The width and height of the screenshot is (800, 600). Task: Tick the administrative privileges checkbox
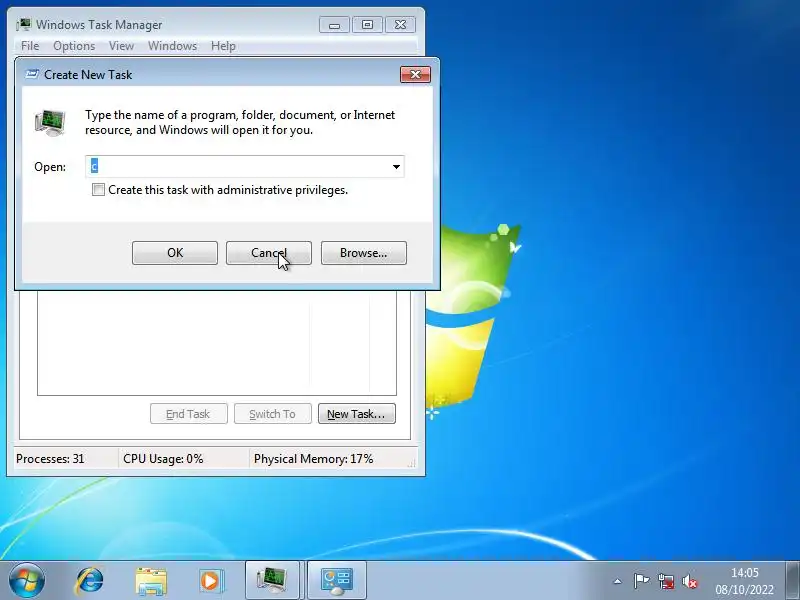pyautogui.click(x=98, y=190)
